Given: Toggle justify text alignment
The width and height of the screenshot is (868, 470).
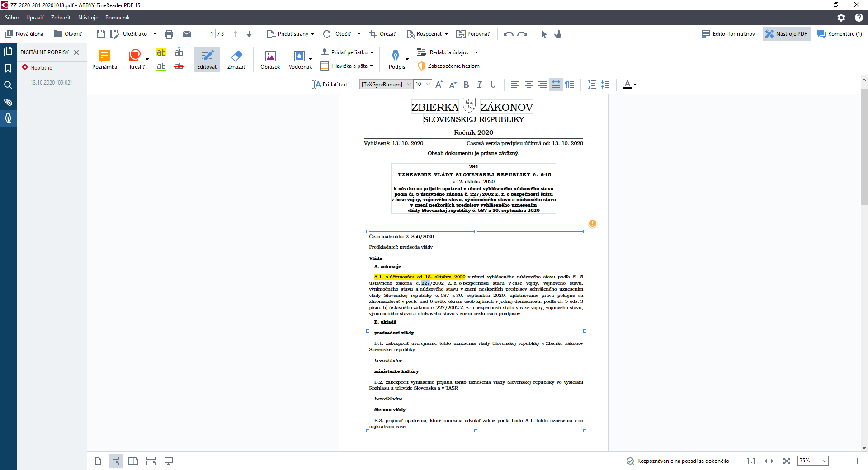Looking at the screenshot, I should pyautogui.click(x=556, y=85).
